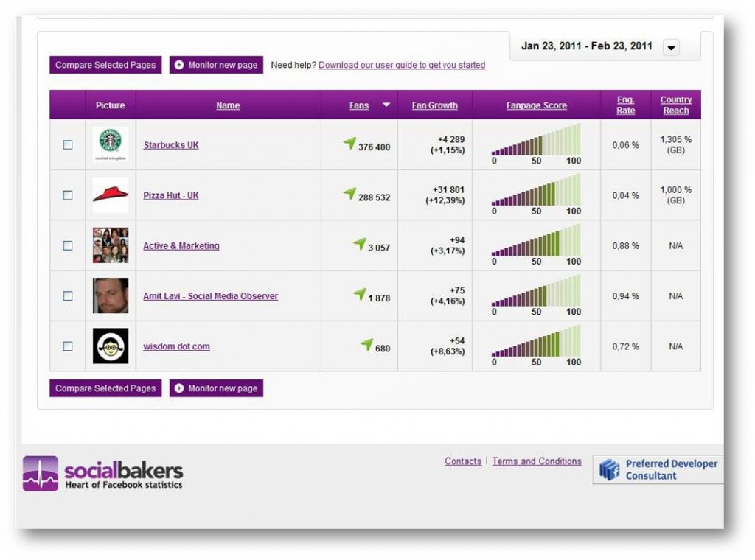The image size is (755, 560).
Task: Click the Jan 23, 2011 - Feb 23, 2011 date text
Action: click(x=586, y=46)
